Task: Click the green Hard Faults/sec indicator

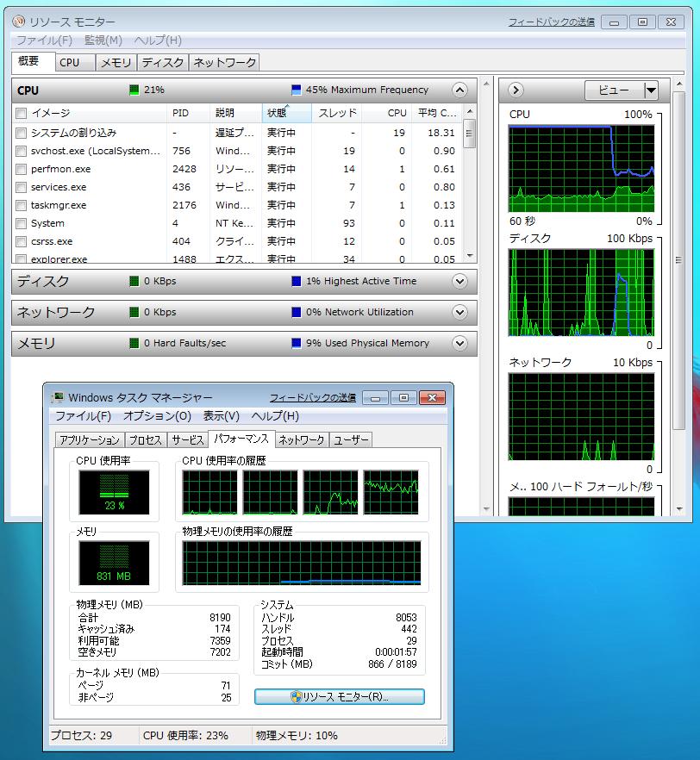Action: [134, 343]
